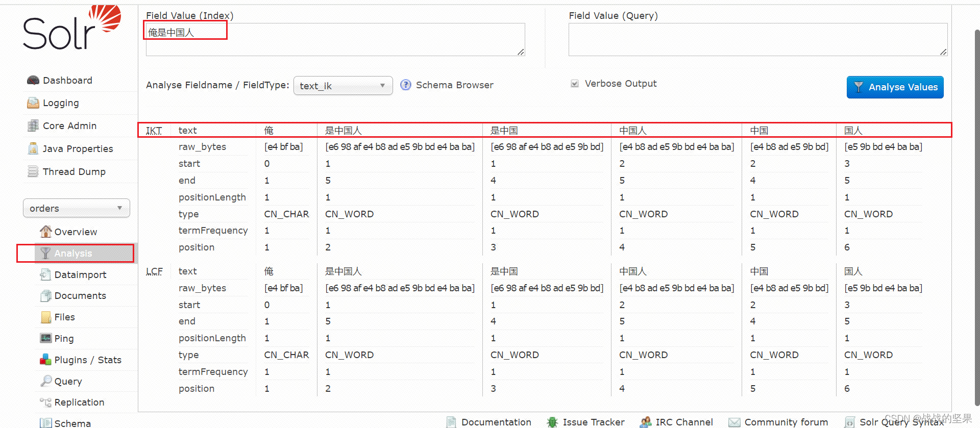Image resolution: width=980 pixels, height=428 pixels.
Task: Click the Documents menu label
Action: (80, 296)
